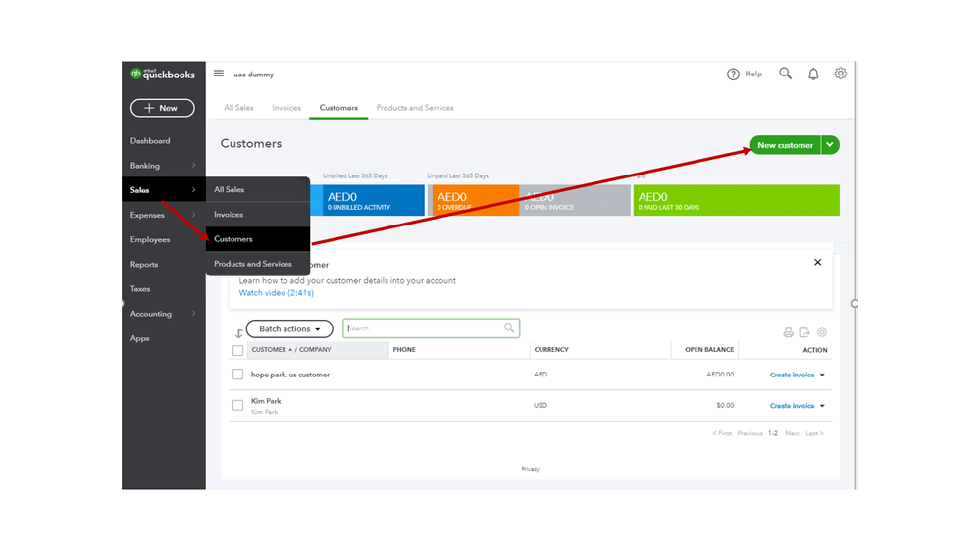Expand Create invoice arrow for Kim Park
This screenshot has width=980, height=551.
(x=822, y=406)
